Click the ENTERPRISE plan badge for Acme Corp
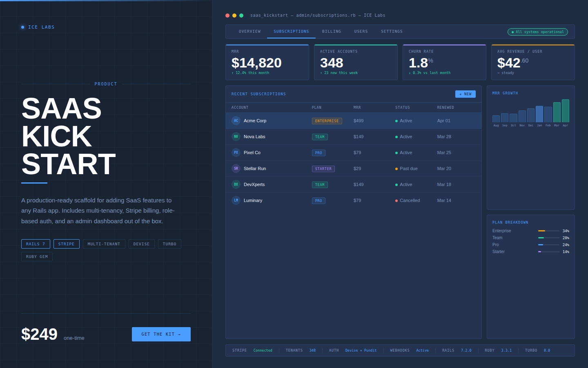Viewport: 588px width, 368px height. 327,121
